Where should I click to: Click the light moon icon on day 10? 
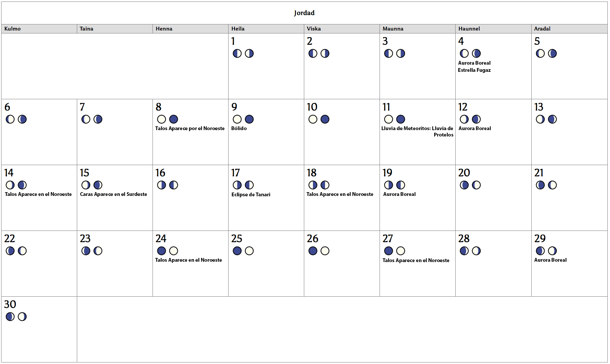pos(313,119)
